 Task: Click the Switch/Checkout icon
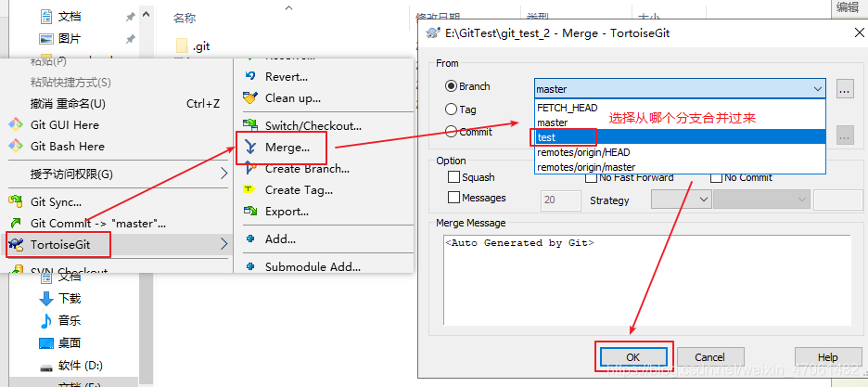click(250, 125)
